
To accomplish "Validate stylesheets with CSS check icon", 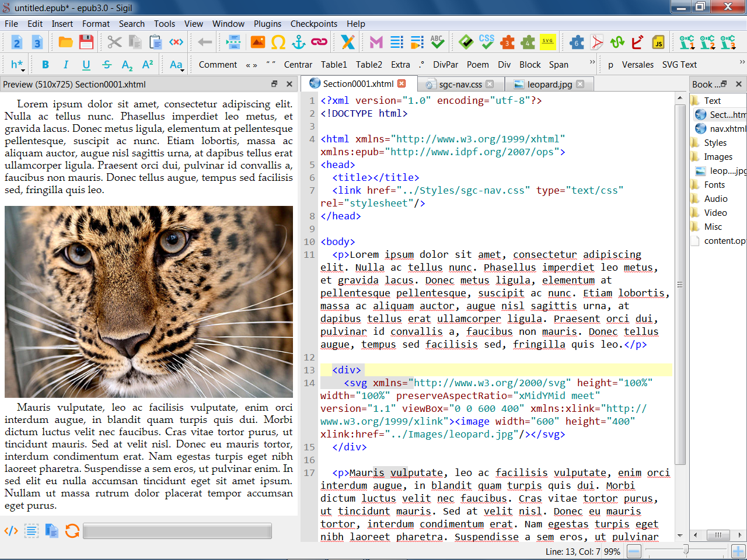I will 486,42.
